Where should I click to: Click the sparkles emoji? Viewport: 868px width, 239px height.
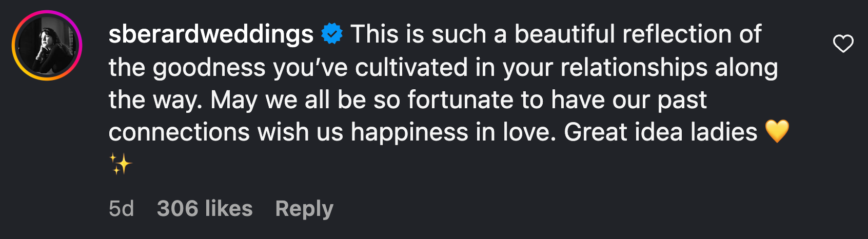click(121, 165)
